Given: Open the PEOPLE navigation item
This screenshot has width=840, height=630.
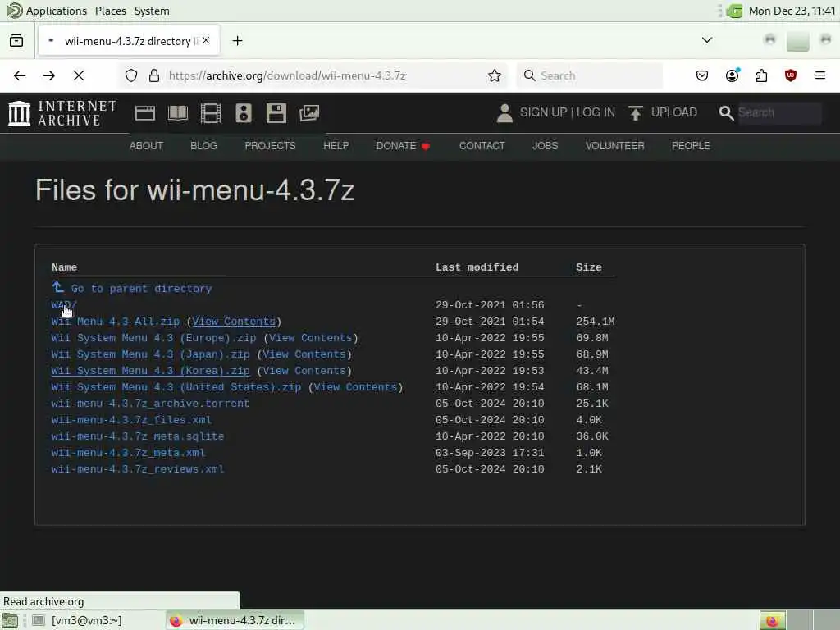Looking at the screenshot, I should (x=691, y=146).
